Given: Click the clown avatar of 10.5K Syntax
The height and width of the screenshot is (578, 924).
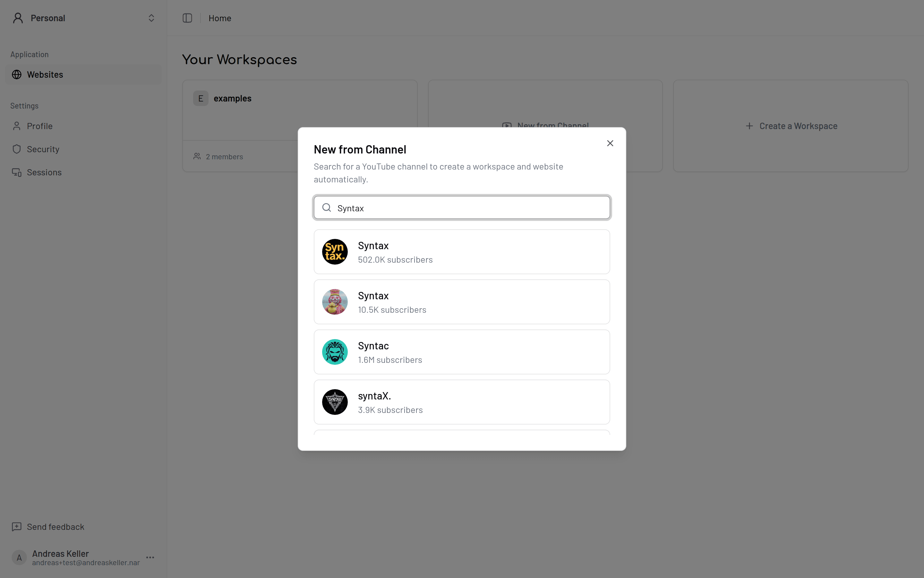Looking at the screenshot, I should coord(335,302).
